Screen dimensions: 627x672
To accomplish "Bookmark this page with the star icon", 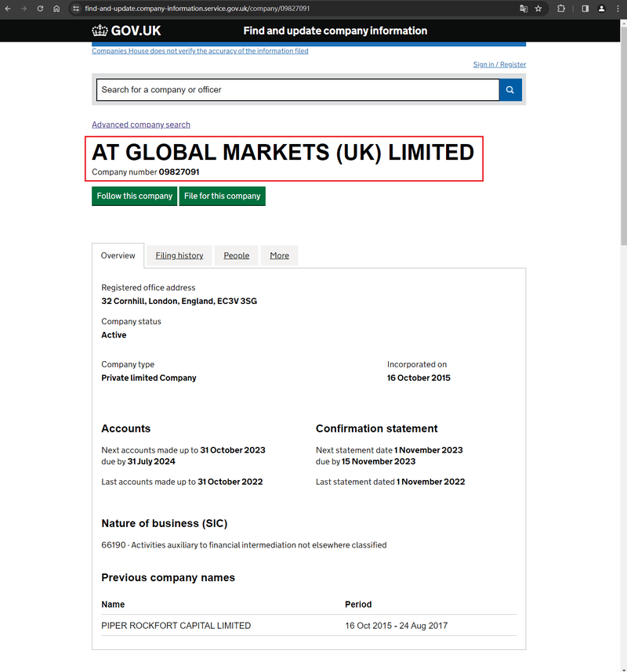I will 538,9.
